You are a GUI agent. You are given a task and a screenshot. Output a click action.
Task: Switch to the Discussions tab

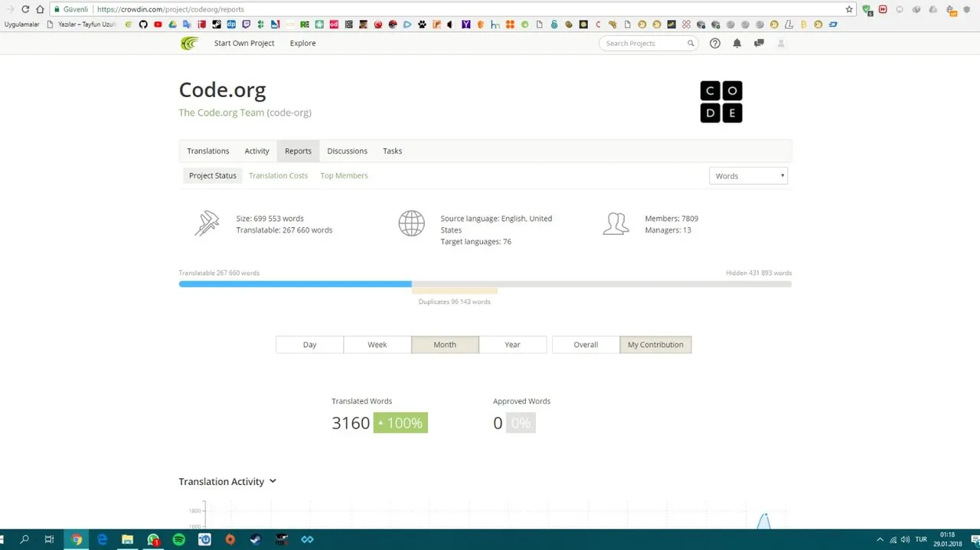click(x=347, y=151)
